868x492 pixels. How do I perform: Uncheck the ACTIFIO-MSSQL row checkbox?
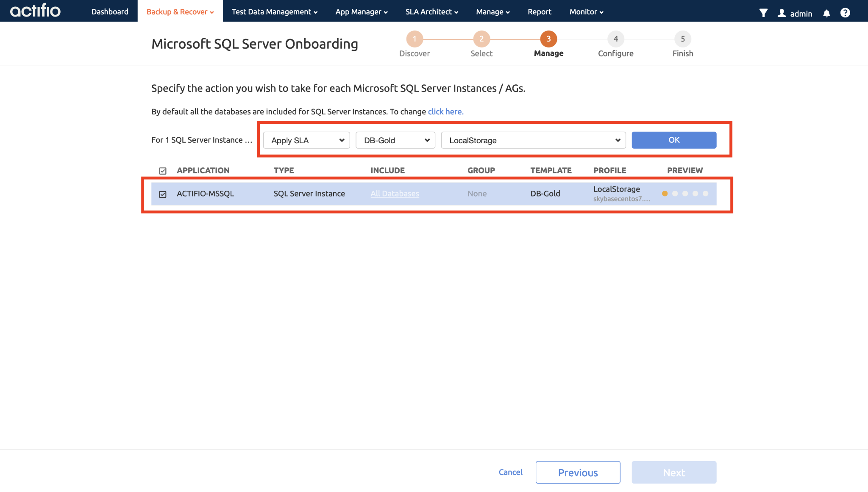tap(163, 194)
